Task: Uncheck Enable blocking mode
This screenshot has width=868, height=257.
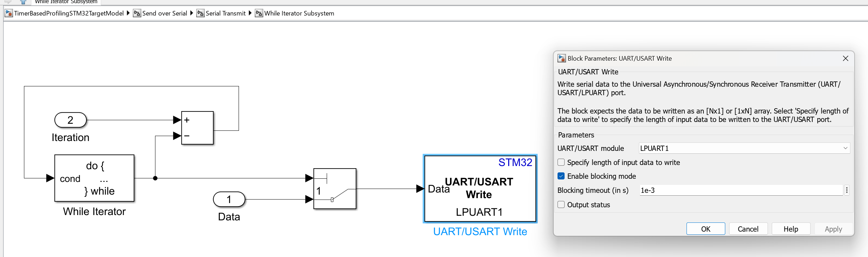Action: (x=561, y=176)
